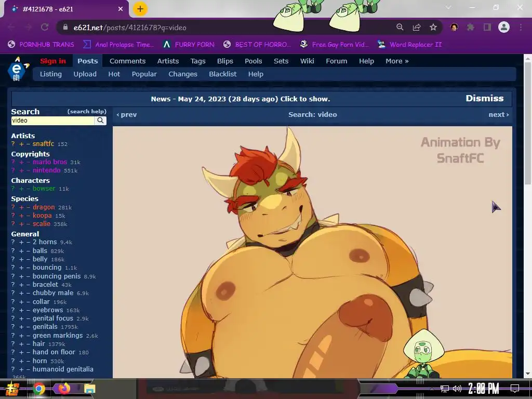Open the BEST OF HORRO... bookmark
Viewport: 532px width, 399px height.
pos(257,45)
